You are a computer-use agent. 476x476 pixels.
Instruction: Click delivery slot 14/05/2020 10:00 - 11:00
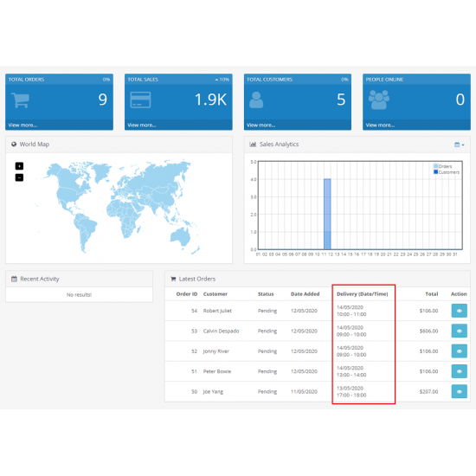[351, 311]
